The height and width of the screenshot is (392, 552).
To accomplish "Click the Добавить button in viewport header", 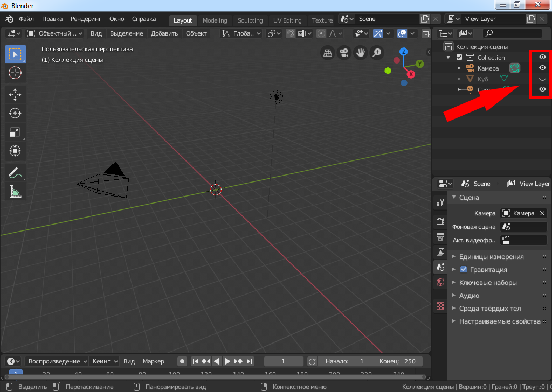I will click(x=164, y=33).
